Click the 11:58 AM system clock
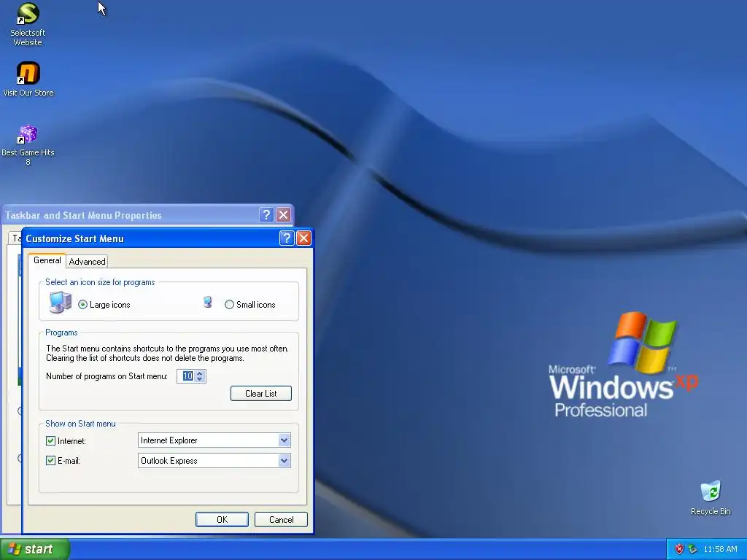The height and width of the screenshot is (560, 747). click(720, 549)
